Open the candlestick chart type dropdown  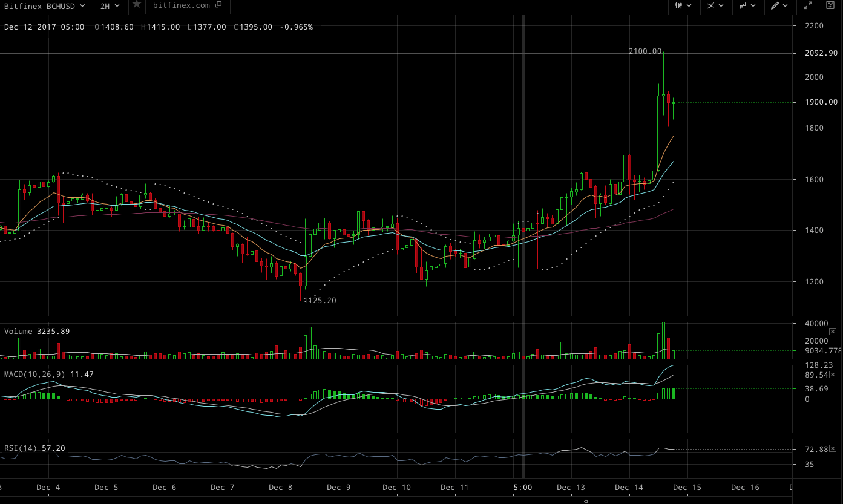pos(683,5)
